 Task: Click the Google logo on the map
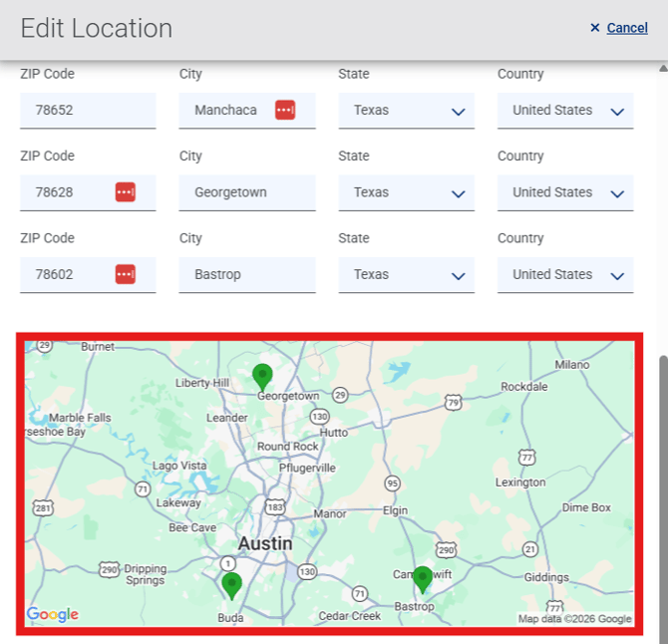point(53,614)
